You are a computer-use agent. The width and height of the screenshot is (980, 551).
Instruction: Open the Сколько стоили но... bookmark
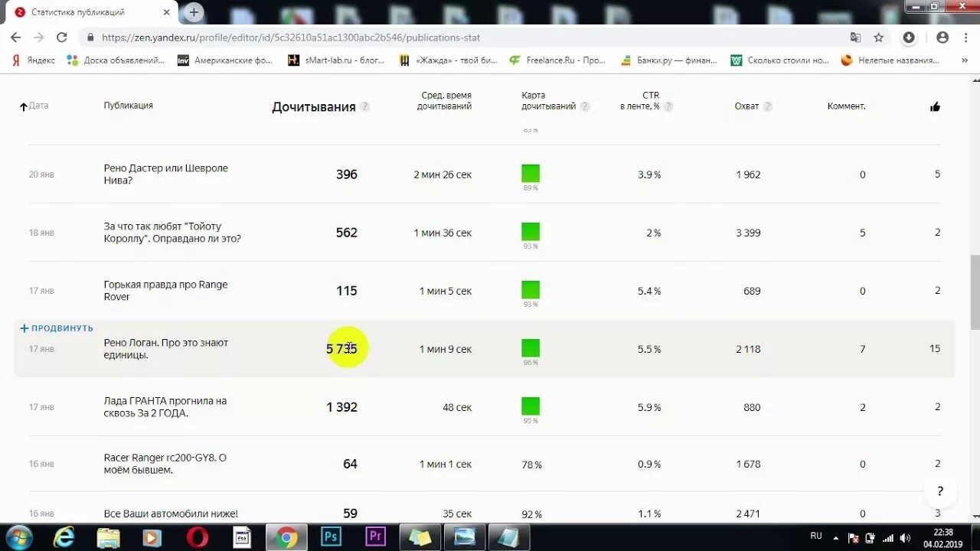click(x=780, y=60)
